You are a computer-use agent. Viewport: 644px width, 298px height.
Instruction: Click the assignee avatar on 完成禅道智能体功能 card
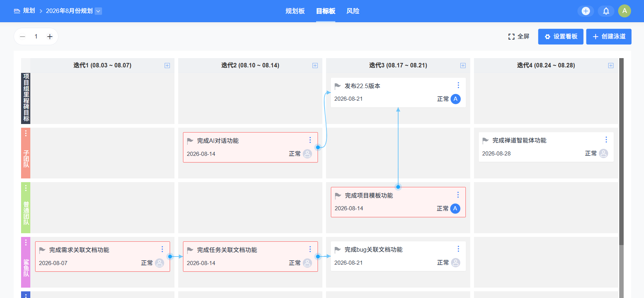coord(603,153)
